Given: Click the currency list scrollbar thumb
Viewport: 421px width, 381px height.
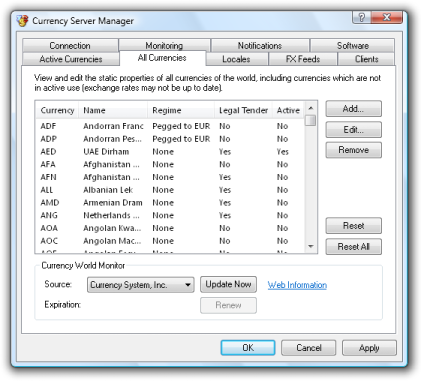Looking at the screenshot, I should point(311,120).
